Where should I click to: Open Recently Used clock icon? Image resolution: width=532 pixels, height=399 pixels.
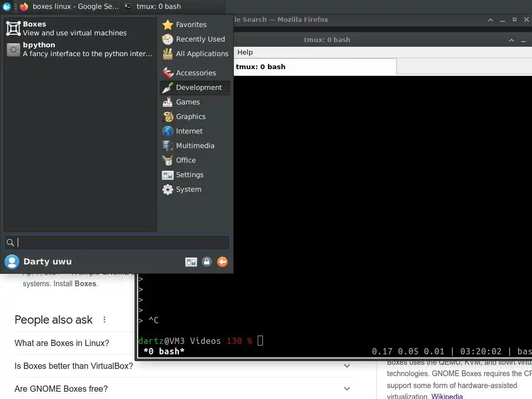point(168,39)
